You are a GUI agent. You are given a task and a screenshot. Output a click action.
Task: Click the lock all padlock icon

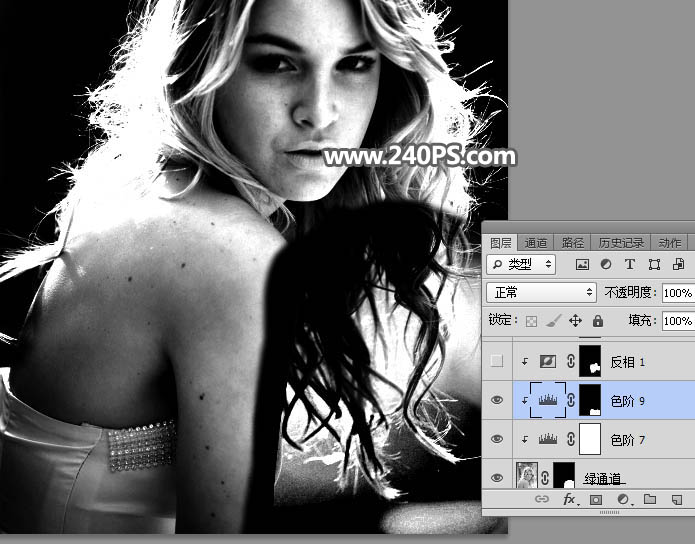point(597,321)
